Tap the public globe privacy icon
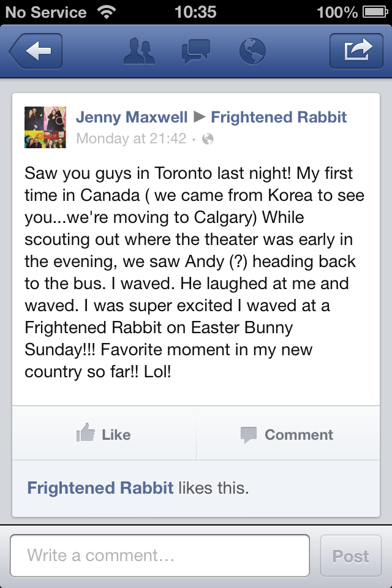 208,139
